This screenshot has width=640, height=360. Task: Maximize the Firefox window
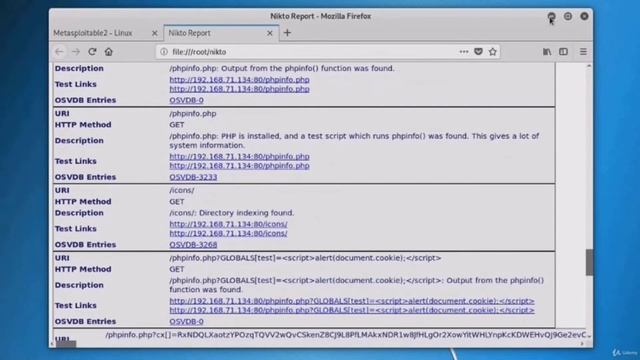pyautogui.click(x=568, y=16)
